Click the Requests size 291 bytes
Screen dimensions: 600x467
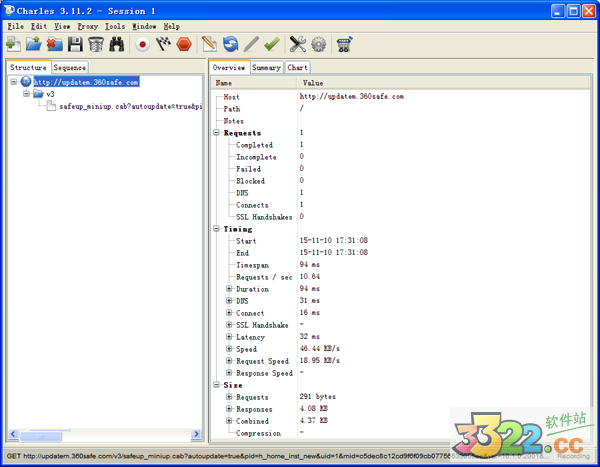pyautogui.click(x=318, y=397)
